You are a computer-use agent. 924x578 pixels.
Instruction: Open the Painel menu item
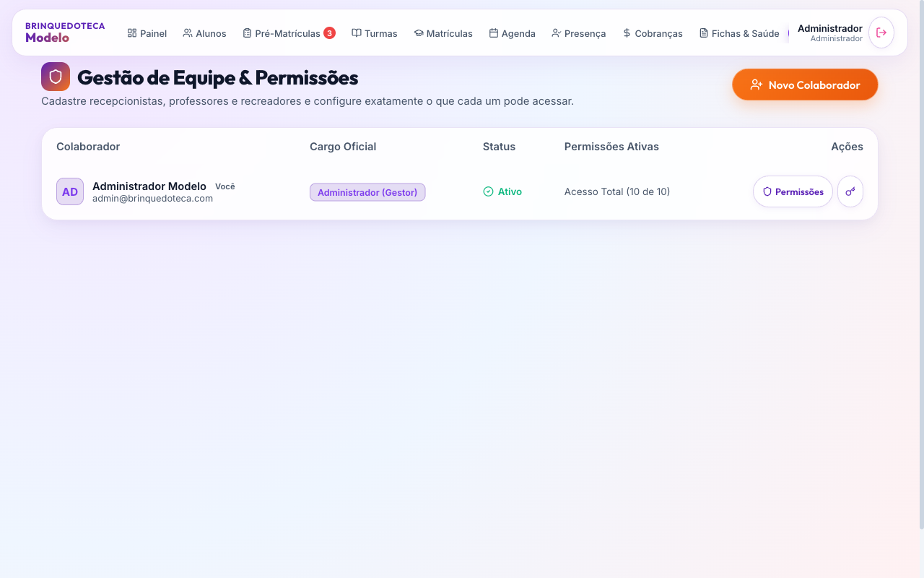[x=147, y=33]
